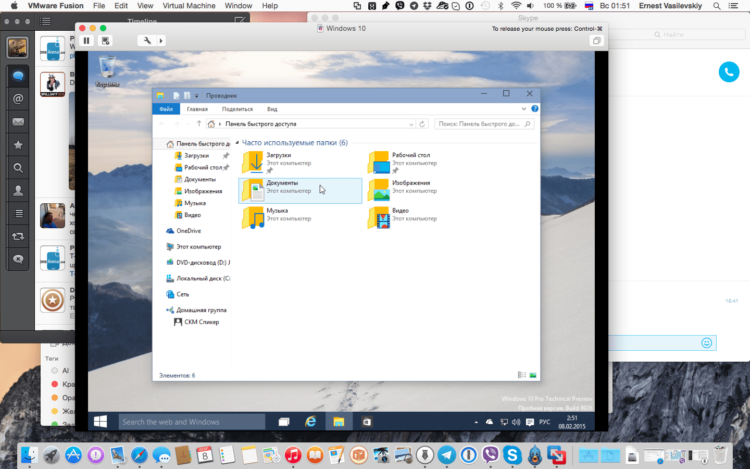
Task: Open the search icon in the left app sidebar
Action: (x=18, y=168)
